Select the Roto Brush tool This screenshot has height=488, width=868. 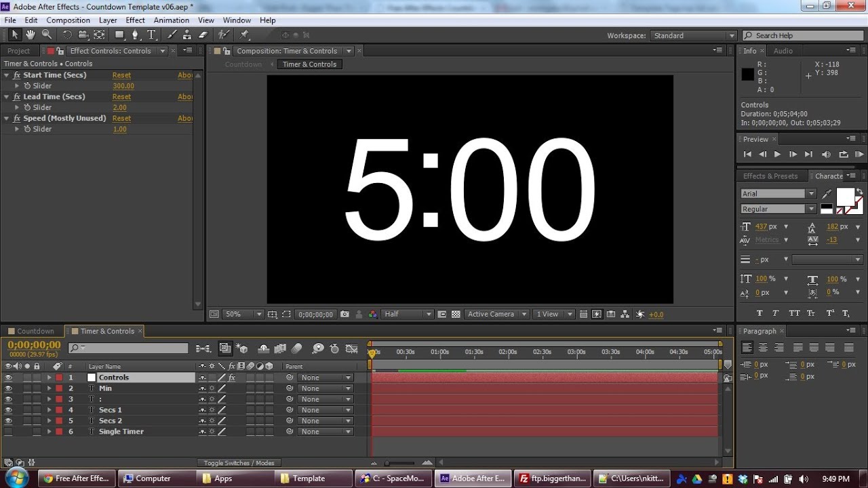(223, 35)
